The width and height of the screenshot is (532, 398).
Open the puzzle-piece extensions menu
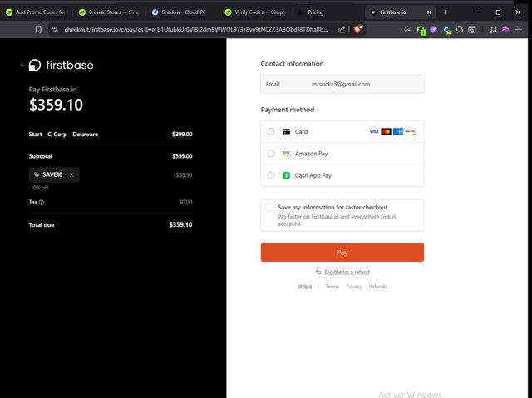(459, 29)
